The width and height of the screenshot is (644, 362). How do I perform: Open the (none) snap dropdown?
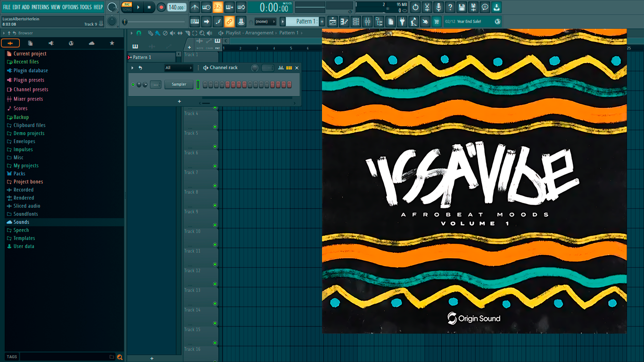click(265, 22)
